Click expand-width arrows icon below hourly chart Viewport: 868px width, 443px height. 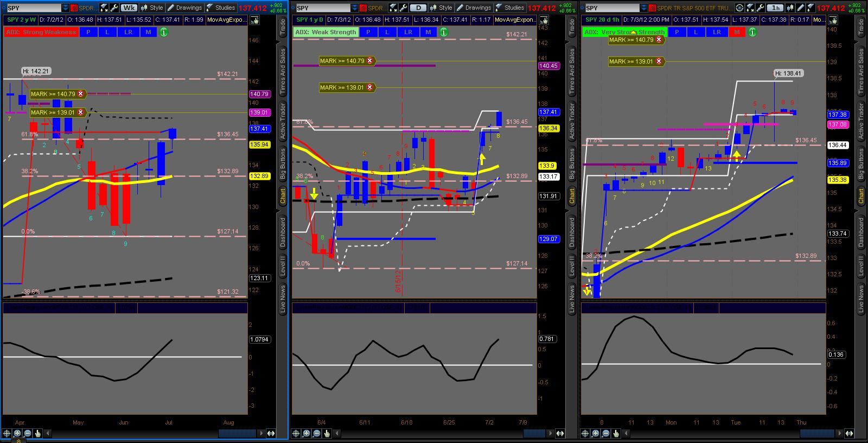pos(848,433)
